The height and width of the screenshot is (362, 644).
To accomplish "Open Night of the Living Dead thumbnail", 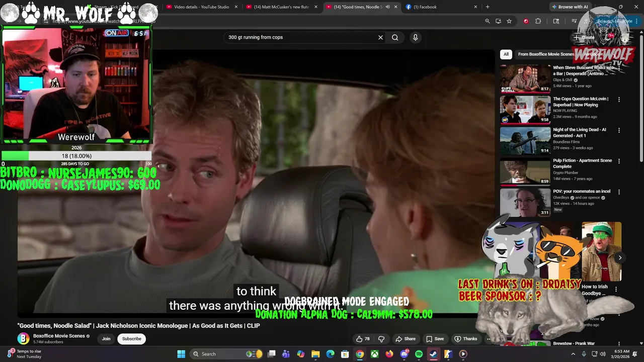I will pos(525,140).
